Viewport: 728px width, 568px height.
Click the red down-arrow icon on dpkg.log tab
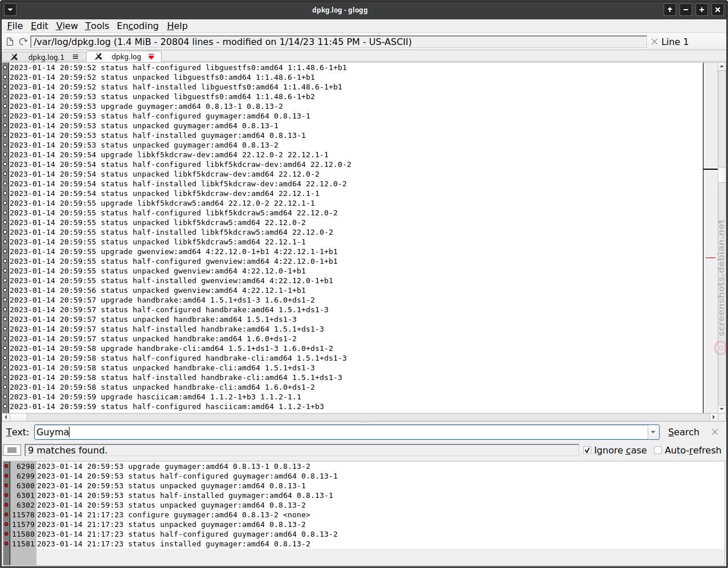pos(151,56)
